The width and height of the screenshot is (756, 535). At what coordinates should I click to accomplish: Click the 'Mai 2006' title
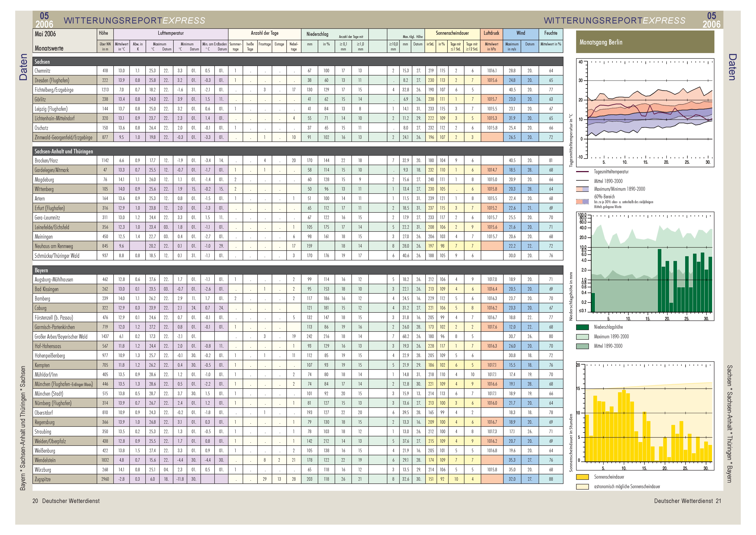pyautogui.click(x=45, y=34)
